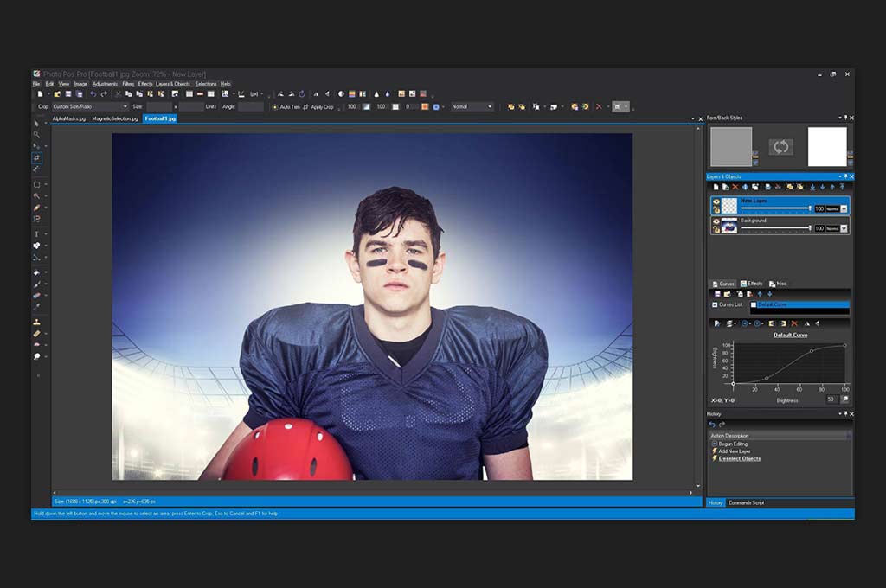The height and width of the screenshot is (588, 886).
Task: Select the rectangle selection tool
Action: [36, 184]
